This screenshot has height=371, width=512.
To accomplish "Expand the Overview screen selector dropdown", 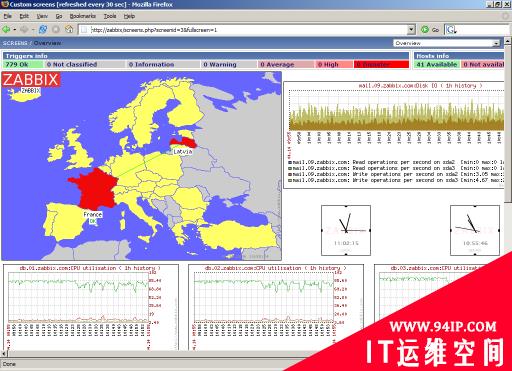I will point(496,43).
